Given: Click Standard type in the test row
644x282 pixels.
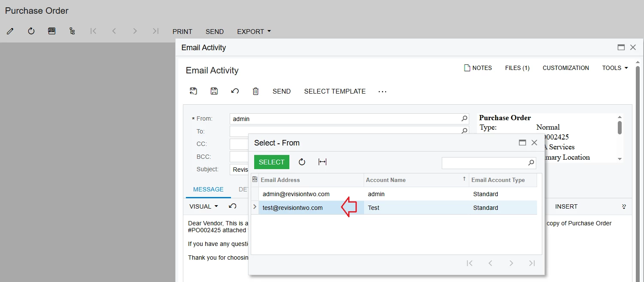Looking at the screenshot, I should pos(486,208).
